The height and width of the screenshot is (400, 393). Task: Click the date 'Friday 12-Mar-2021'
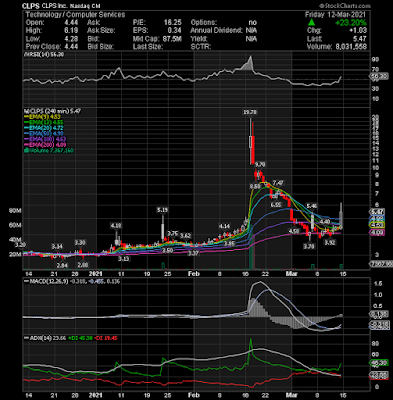click(335, 14)
